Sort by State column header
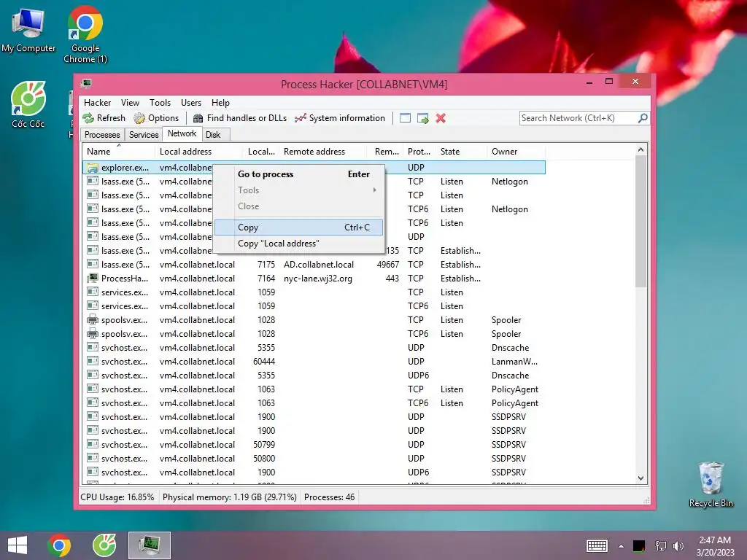 pyautogui.click(x=462, y=152)
